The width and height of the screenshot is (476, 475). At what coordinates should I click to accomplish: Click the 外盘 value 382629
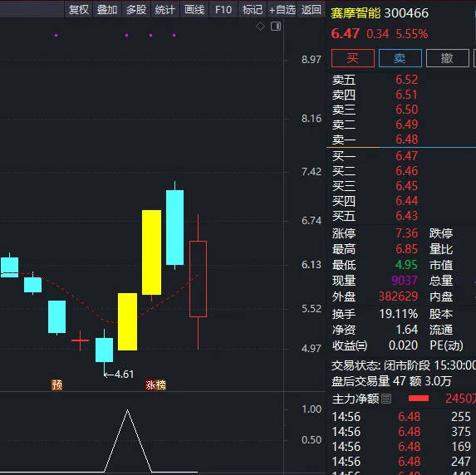point(398,296)
